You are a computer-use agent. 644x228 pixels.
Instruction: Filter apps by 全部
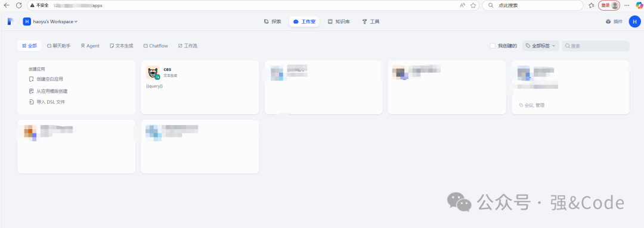[29, 46]
